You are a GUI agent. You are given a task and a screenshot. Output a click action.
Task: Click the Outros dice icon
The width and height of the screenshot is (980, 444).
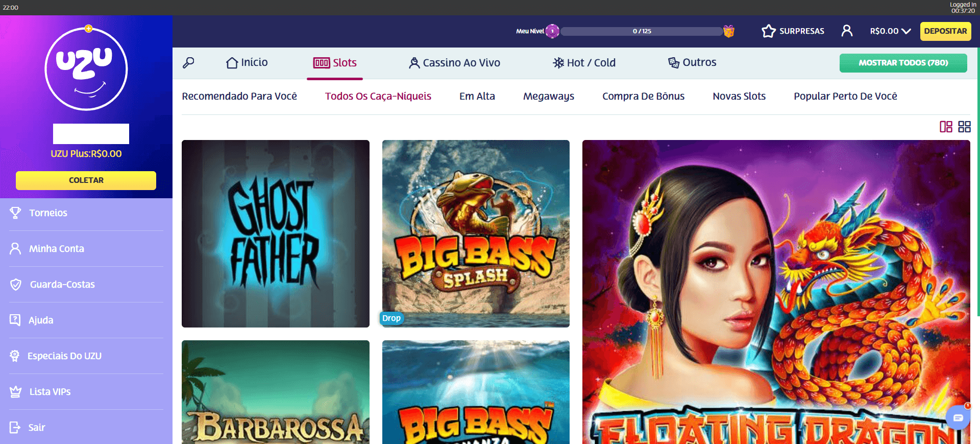point(674,63)
